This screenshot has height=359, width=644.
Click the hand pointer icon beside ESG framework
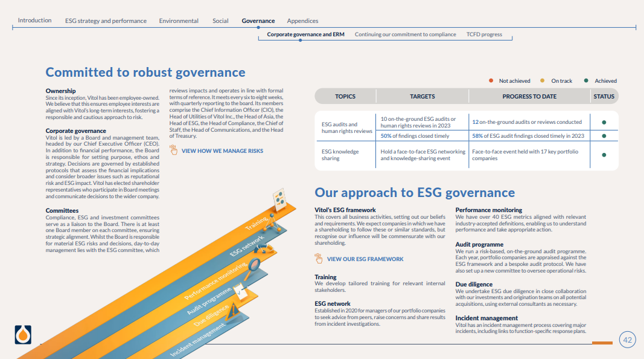(x=318, y=258)
